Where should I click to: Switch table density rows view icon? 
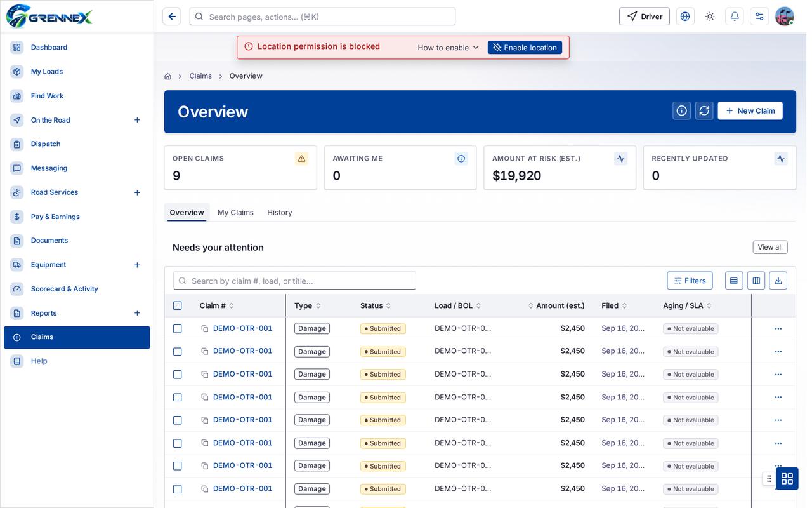click(x=734, y=281)
